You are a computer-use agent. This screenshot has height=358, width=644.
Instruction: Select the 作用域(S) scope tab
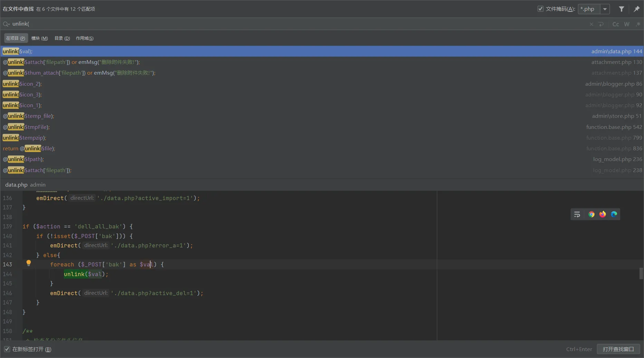pyautogui.click(x=85, y=38)
